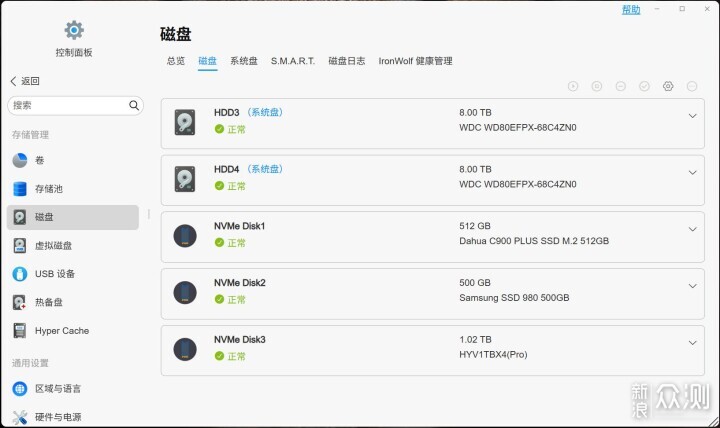Image resolution: width=720 pixels, height=428 pixels.
Task: Click the 虚拟磁盘 sidebar icon
Action: [x=20, y=245]
